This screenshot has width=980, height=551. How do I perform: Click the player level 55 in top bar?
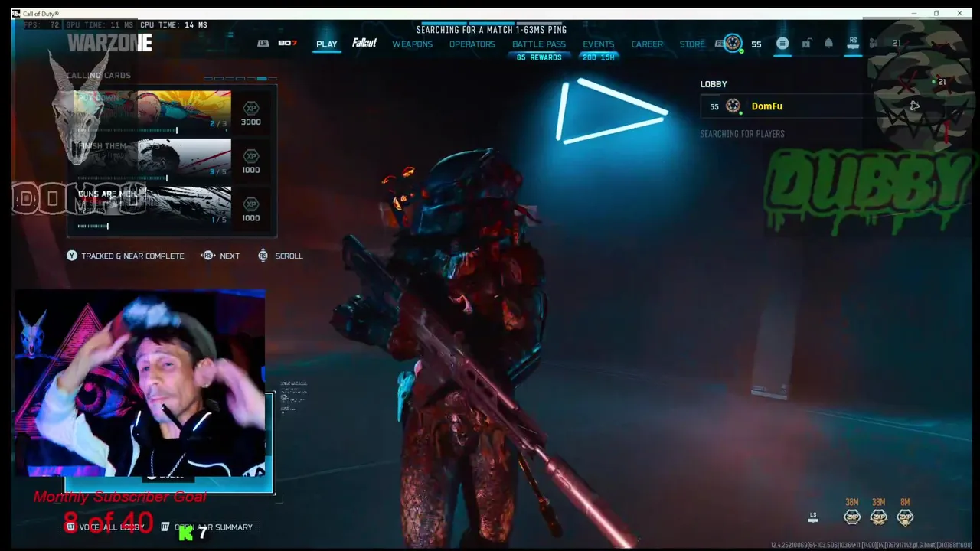coord(756,44)
